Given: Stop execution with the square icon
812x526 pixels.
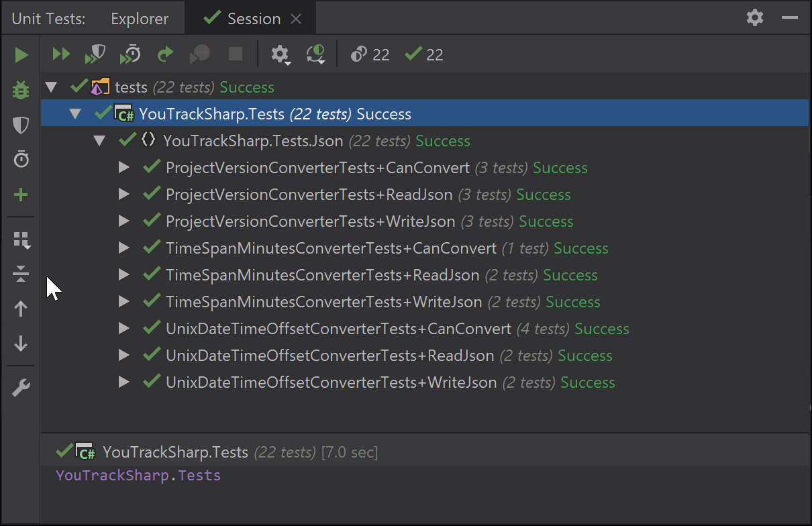Looking at the screenshot, I should tap(235, 54).
